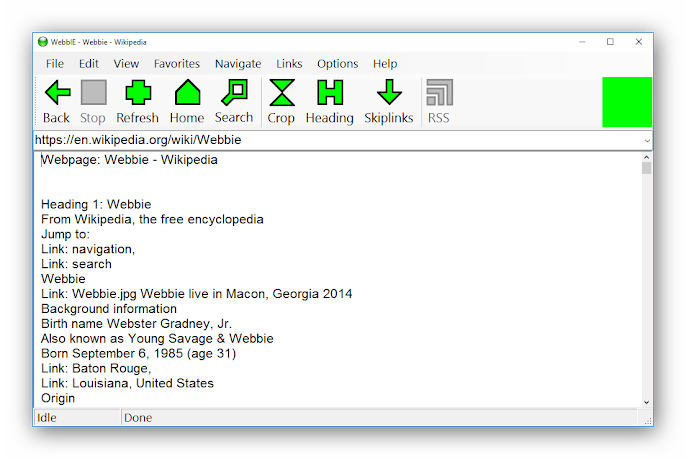Open the File menu
This screenshot has height=459, width=686.
(x=55, y=64)
